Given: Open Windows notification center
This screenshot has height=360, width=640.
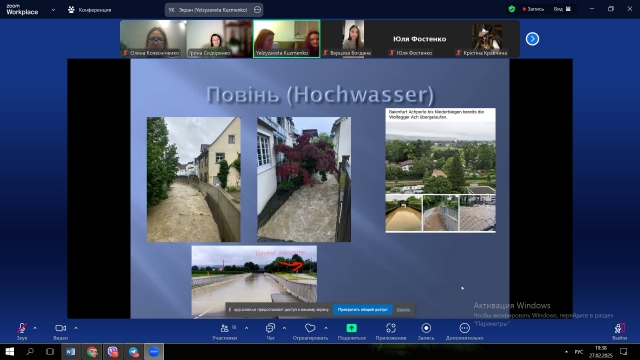Looking at the screenshot, I should (x=624, y=351).
